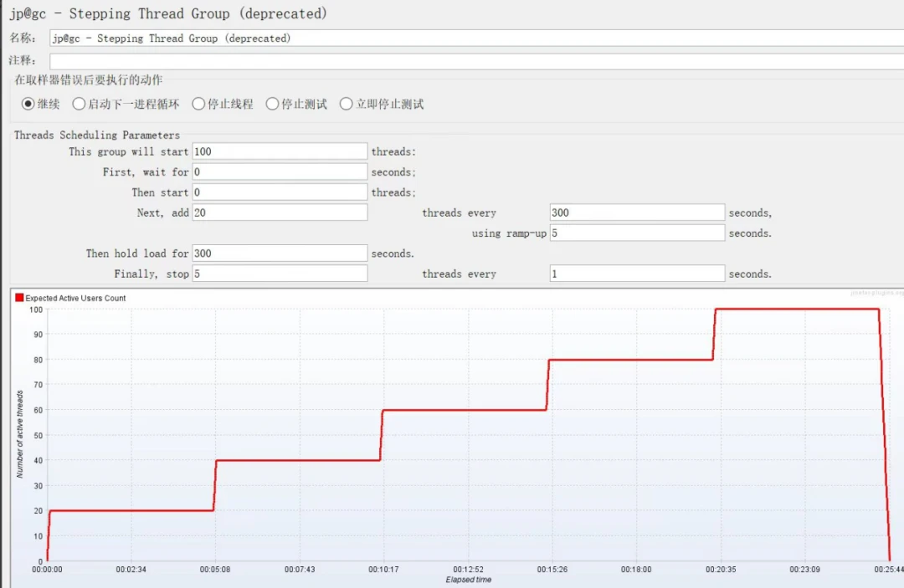Enable the 立即停止测试 radio button
904x588 pixels.
(346, 105)
